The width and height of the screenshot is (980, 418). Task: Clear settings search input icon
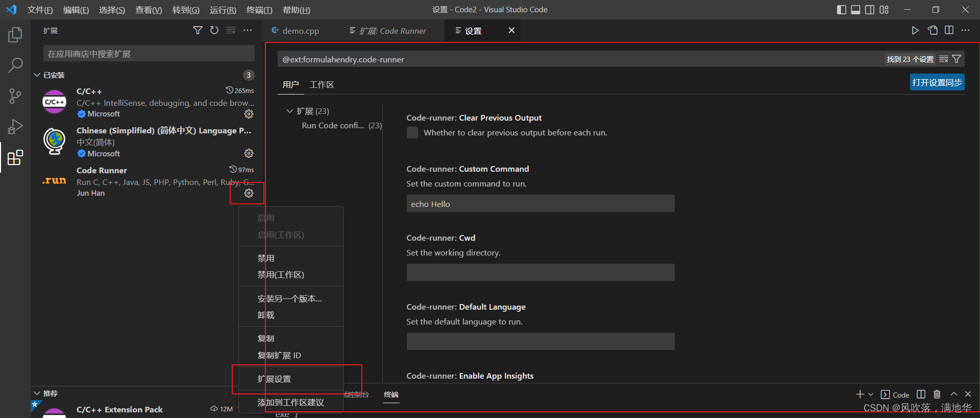pos(944,59)
